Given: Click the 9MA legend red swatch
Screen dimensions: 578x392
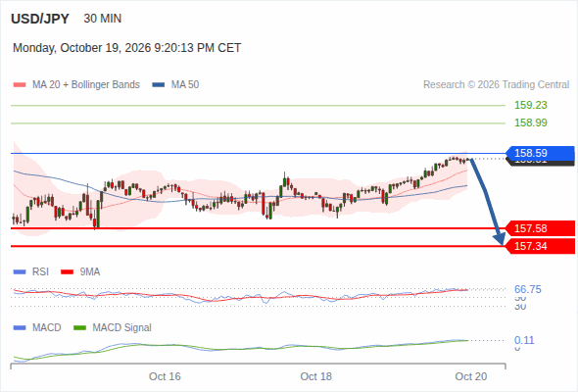Looking at the screenshot, I should tap(67, 272).
